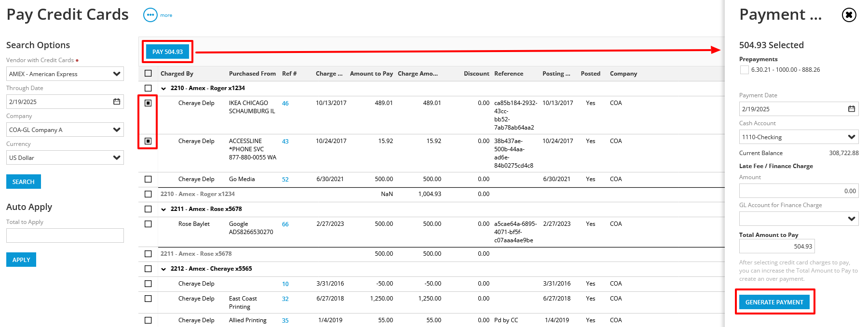Sort by the Reference column header
The image size is (868, 327).
pyautogui.click(x=509, y=74)
